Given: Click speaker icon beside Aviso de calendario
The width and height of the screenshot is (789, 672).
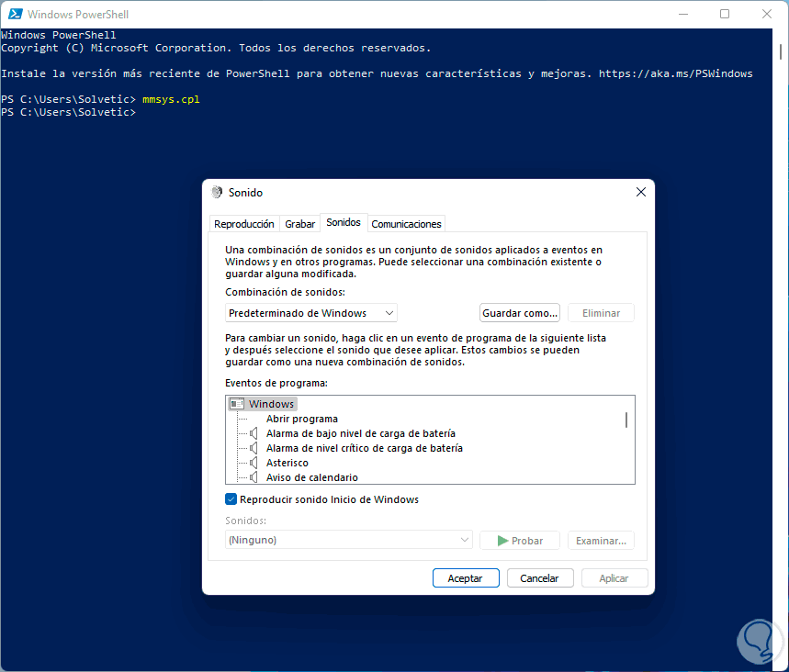Looking at the screenshot, I should 254,476.
